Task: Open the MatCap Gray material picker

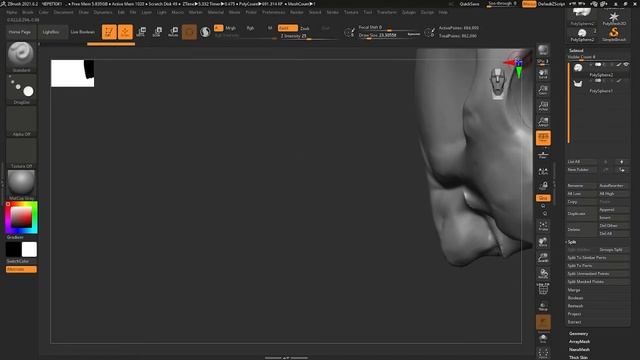Action: pyautogui.click(x=21, y=185)
